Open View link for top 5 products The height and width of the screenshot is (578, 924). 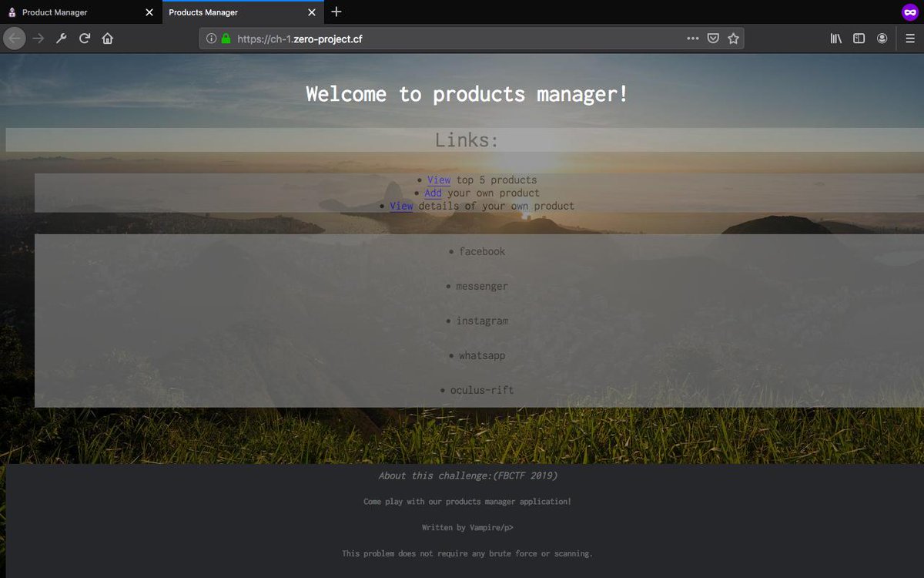click(439, 180)
